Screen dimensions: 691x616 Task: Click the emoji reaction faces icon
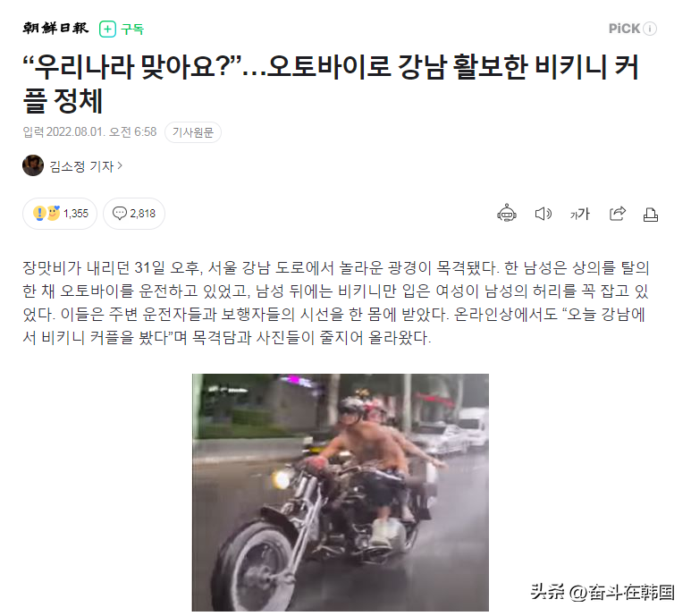point(46,214)
